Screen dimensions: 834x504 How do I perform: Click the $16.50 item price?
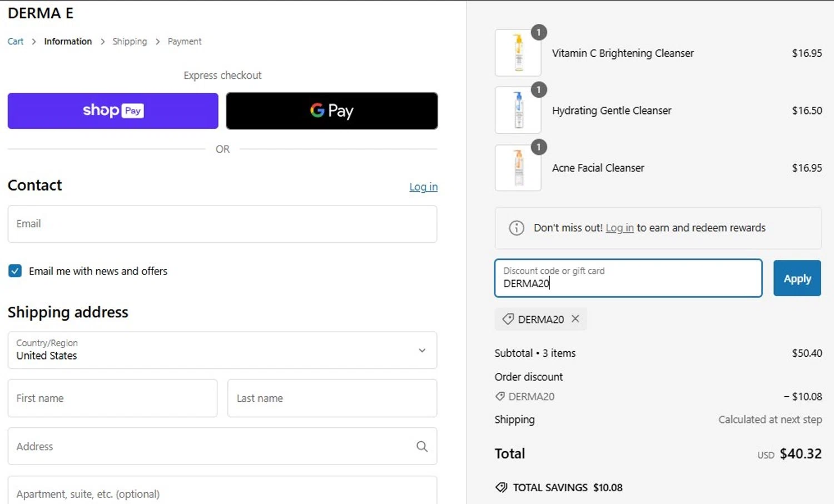(x=807, y=111)
